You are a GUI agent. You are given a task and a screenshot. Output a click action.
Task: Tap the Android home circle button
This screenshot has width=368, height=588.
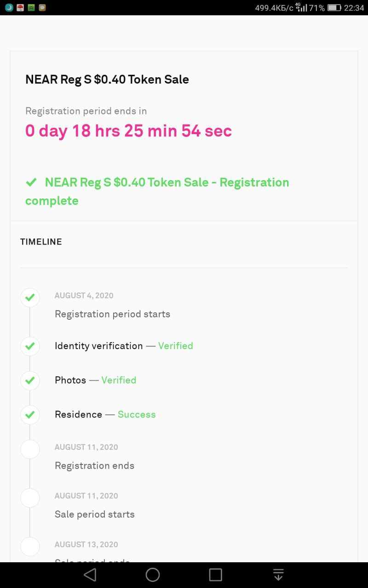click(153, 575)
